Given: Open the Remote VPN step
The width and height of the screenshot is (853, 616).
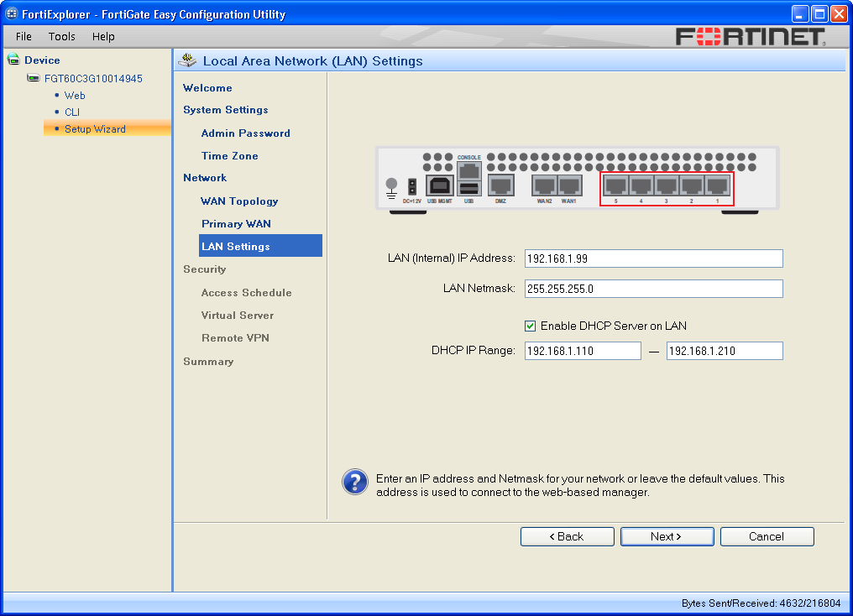Looking at the screenshot, I should 235,338.
